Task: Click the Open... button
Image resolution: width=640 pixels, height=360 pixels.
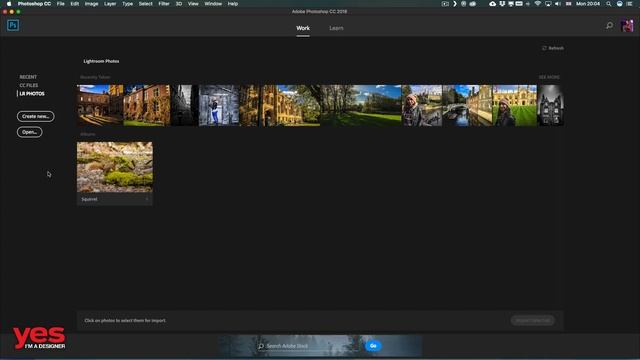Action: 29,132
